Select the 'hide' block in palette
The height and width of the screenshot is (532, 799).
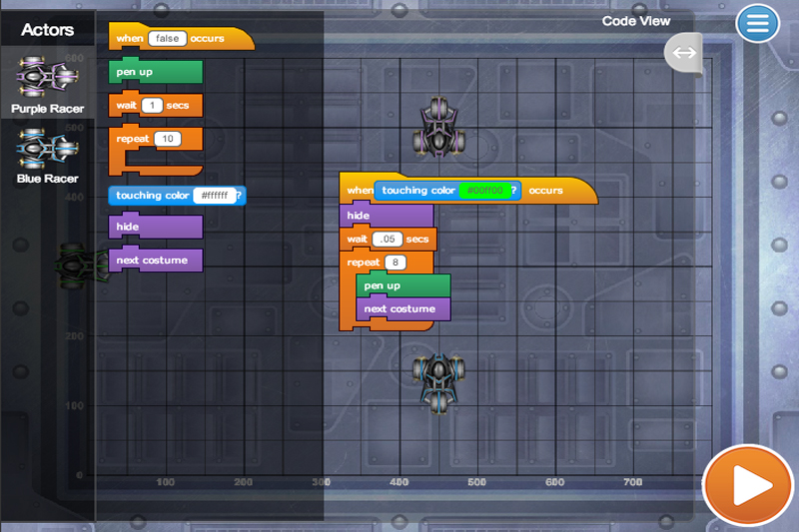(x=156, y=227)
